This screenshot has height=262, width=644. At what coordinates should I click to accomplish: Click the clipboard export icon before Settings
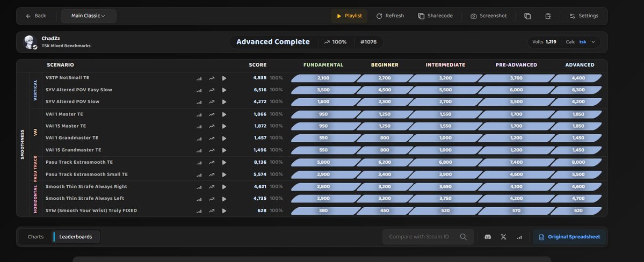click(x=548, y=16)
